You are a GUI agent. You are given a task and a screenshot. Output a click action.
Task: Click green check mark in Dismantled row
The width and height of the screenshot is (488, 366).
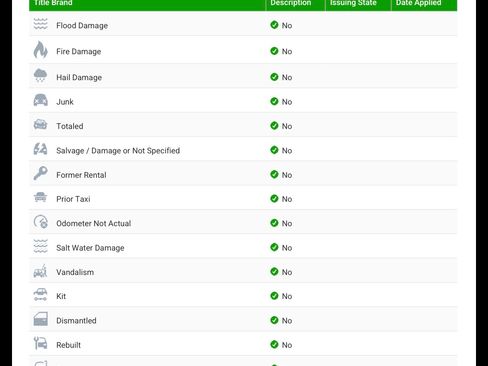(274, 320)
